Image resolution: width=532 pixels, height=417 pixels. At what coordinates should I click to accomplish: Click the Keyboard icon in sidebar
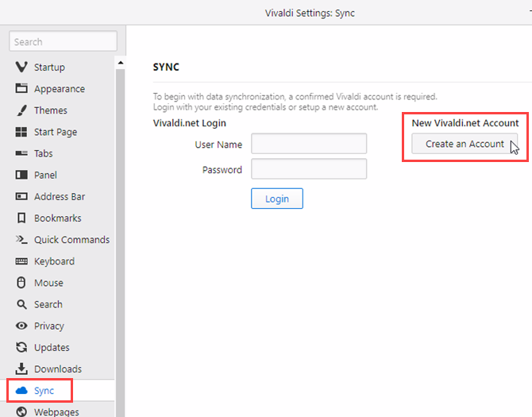pos(21,261)
